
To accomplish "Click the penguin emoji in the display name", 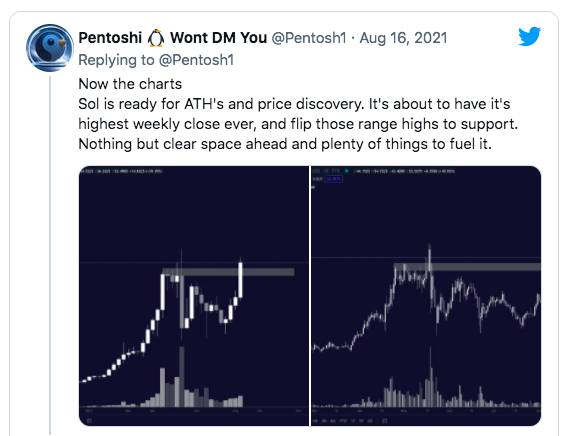I will coord(156,38).
